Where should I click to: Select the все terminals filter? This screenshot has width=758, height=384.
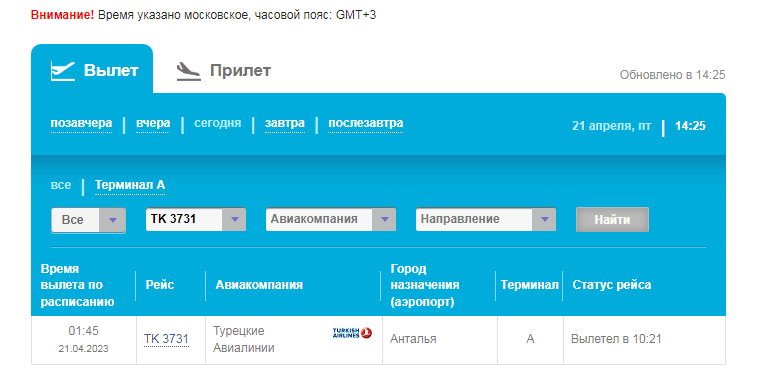pyautogui.click(x=61, y=185)
